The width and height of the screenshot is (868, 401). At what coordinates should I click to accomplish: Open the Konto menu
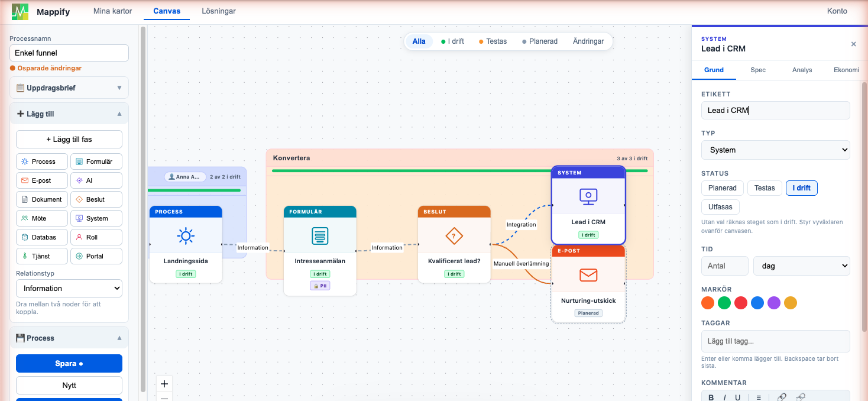837,11
